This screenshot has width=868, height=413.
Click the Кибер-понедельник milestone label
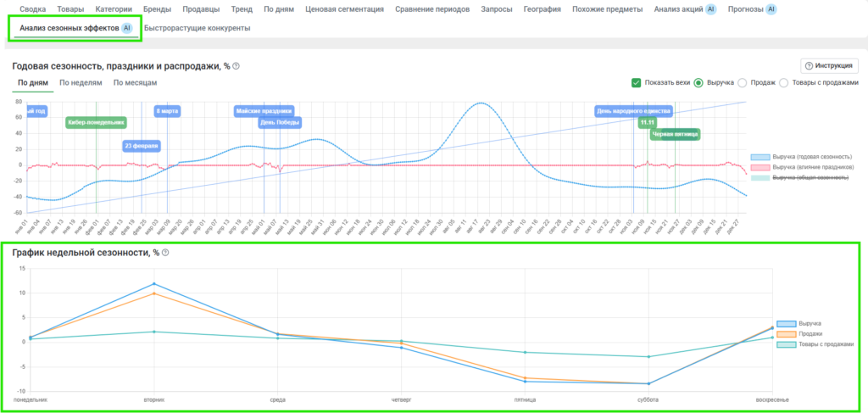(x=96, y=122)
